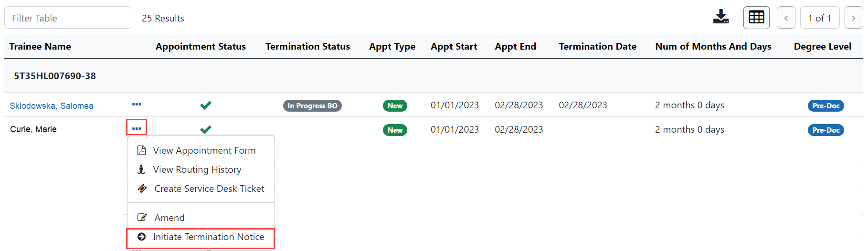Click the 'Curie, Marie' trainee name
The image size is (868, 251).
[x=33, y=129]
